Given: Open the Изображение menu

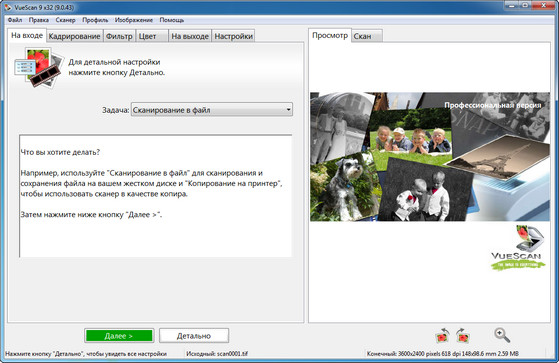Looking at the screenshot, I should (x=134, y=20).
